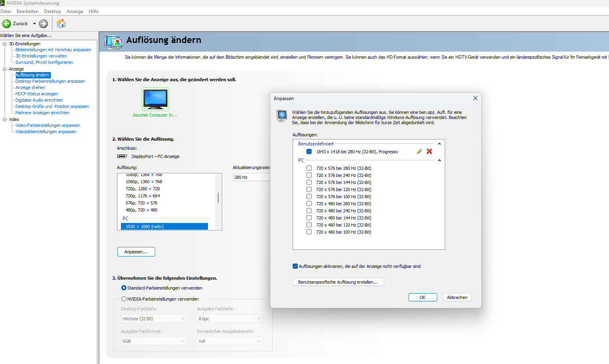Click the forward arrow icon in toolbar

43,24
